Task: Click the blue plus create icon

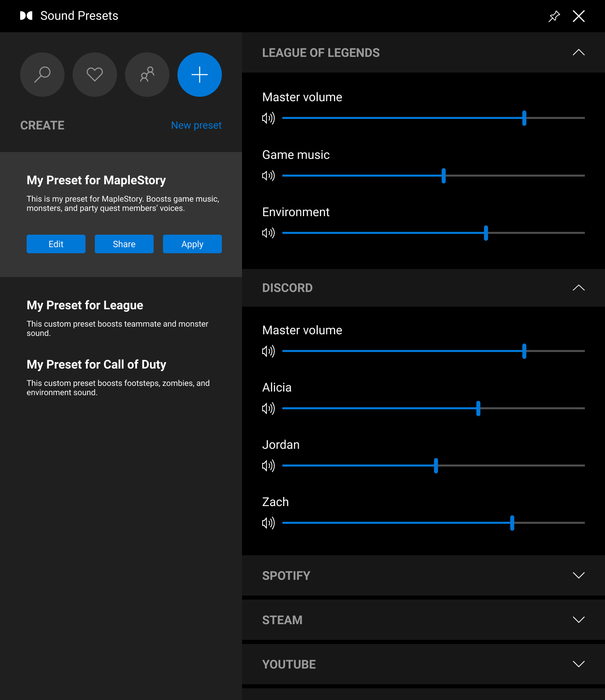Action: pyautogui.click(x=200, y=75)
